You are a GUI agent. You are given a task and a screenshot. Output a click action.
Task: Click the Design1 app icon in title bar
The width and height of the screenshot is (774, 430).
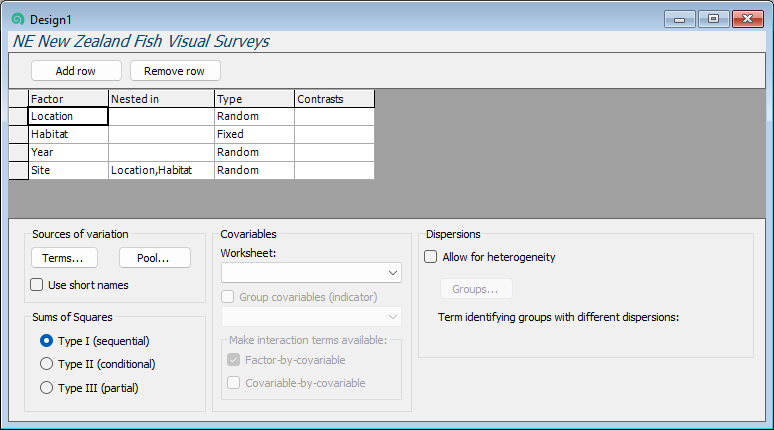17,19
